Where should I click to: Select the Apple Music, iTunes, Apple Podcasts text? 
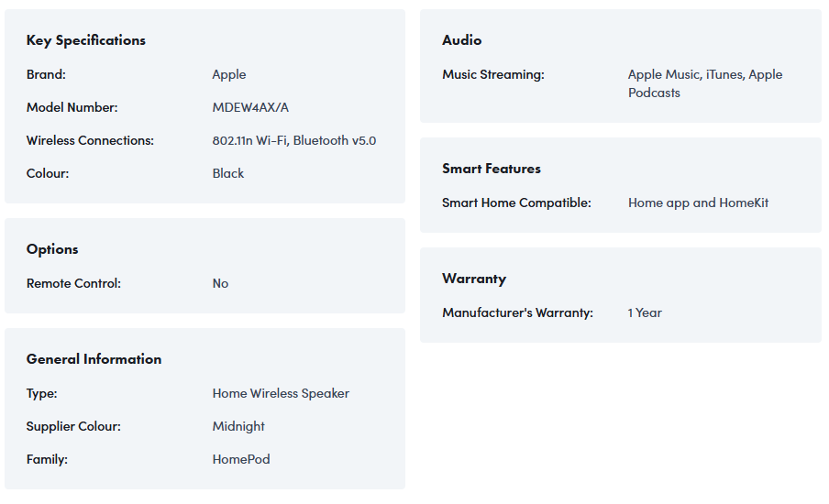[704, 83]
